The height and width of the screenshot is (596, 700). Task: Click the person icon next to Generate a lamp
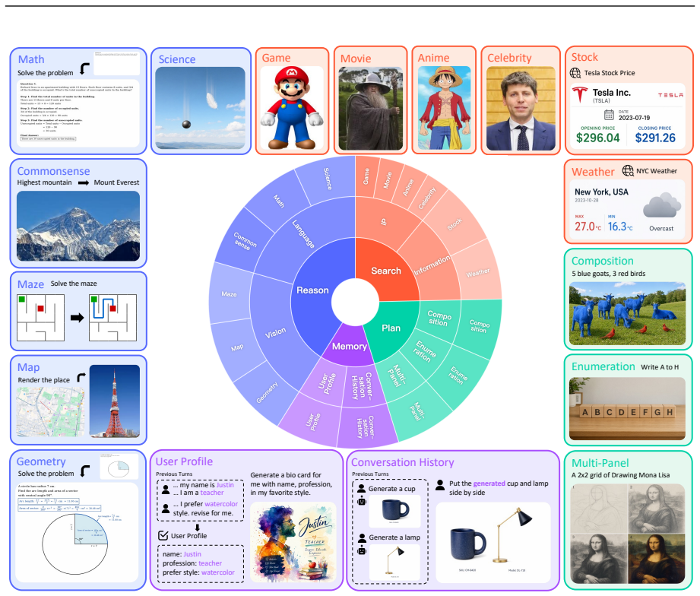point(362,537)
